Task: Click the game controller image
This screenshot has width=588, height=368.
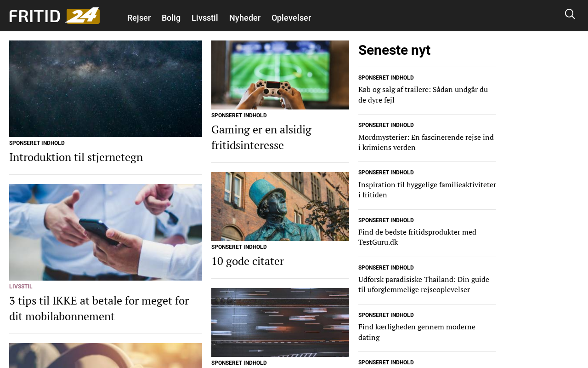Action: [x=280, y=75]
